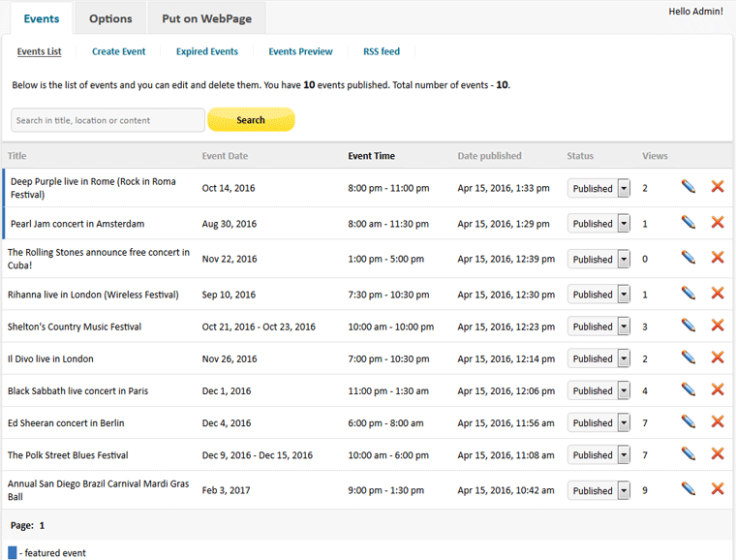
Task: Open status dropdown for Shelton's Country Music Festival
Action: tap(598, 327)
